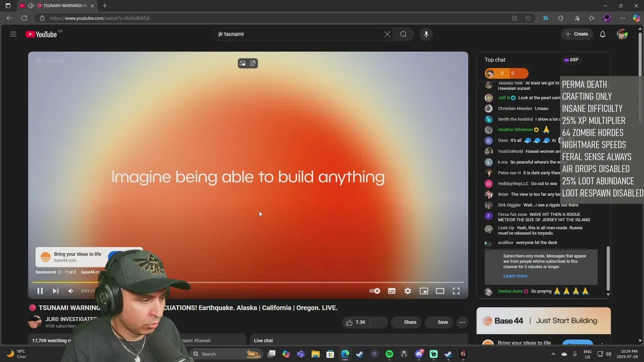This screenshot has height=362, width=644.
Task: Click the browser address bar URL
Action: click(100, 18)
